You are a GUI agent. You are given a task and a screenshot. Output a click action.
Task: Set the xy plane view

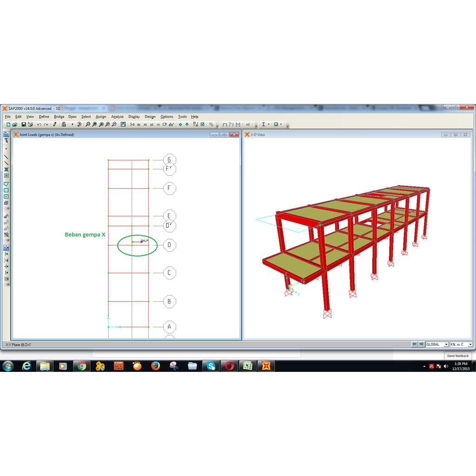pyautogui.click(x=139, y=125)
